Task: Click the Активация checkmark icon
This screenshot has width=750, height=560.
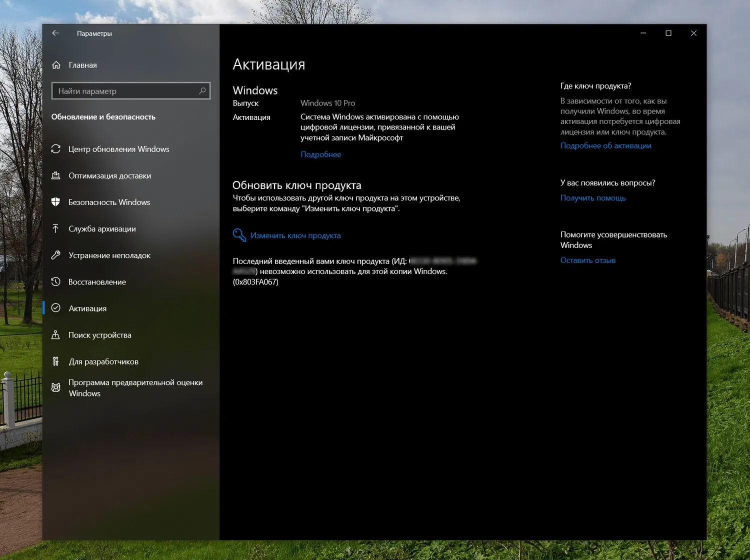Action: [x=56, y=308]
